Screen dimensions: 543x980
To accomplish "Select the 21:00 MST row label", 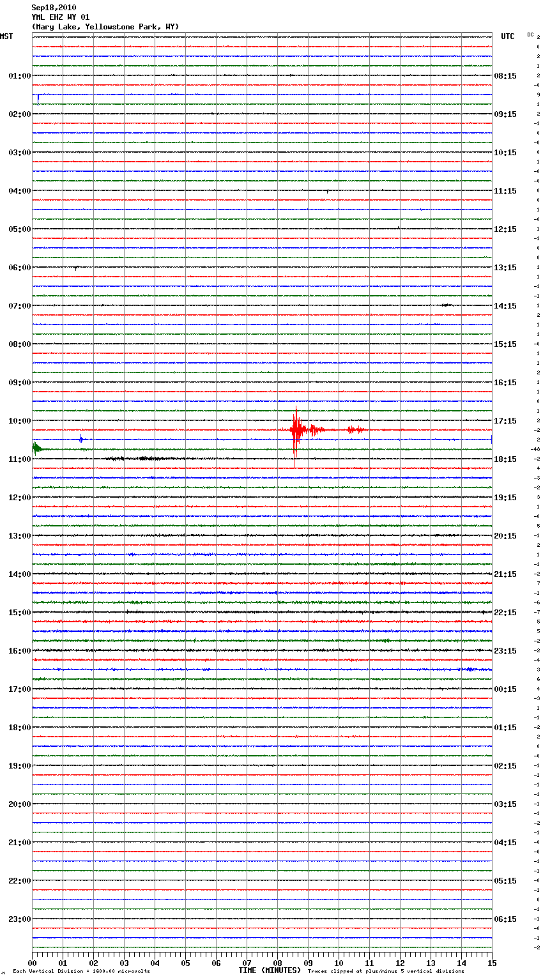I will click(x=20, y=843).
